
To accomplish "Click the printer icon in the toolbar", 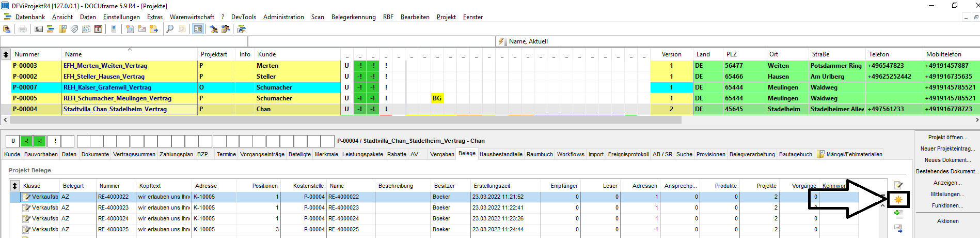I will tap(23, 29).
